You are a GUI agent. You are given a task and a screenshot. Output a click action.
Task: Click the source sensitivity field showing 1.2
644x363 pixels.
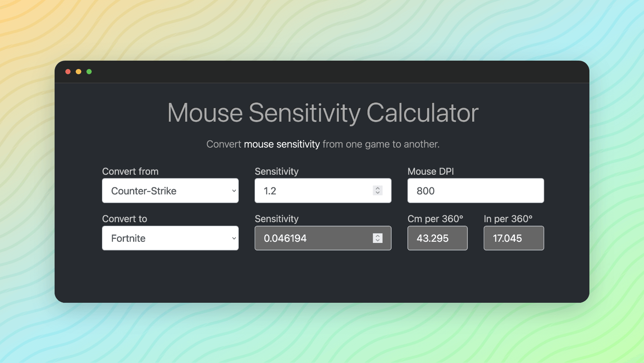coord(315,191)
